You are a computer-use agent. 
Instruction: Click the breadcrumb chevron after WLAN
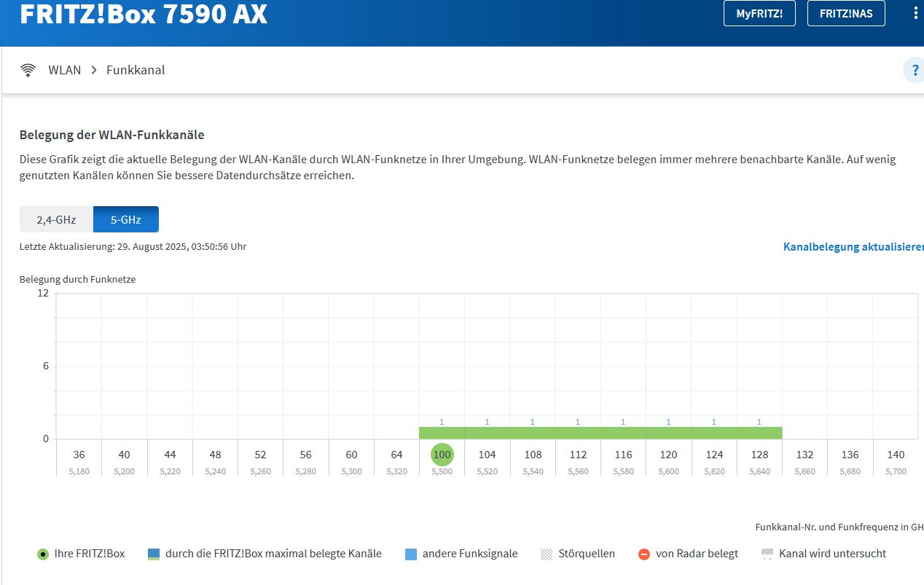(94, 70)
